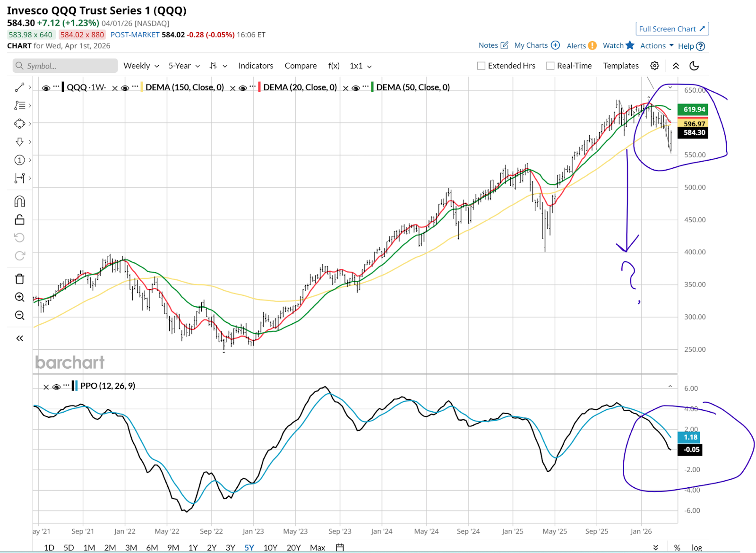
Task: Open the 1x1 grid layout dropdown
Action: (x=361, y=66)
